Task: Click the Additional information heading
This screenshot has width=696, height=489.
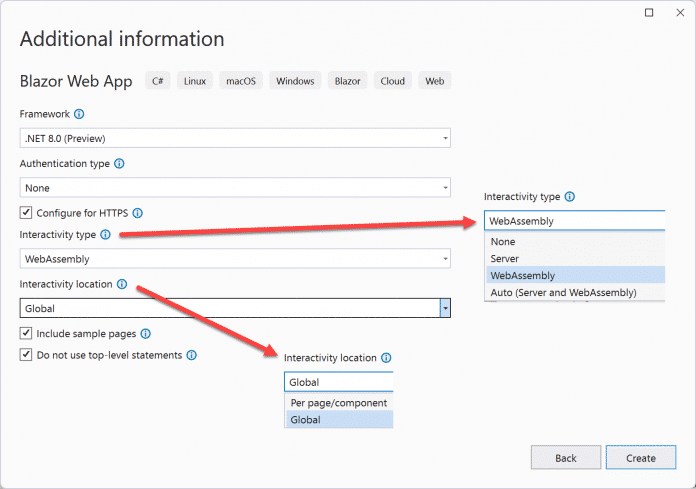Action: [122, 39]
